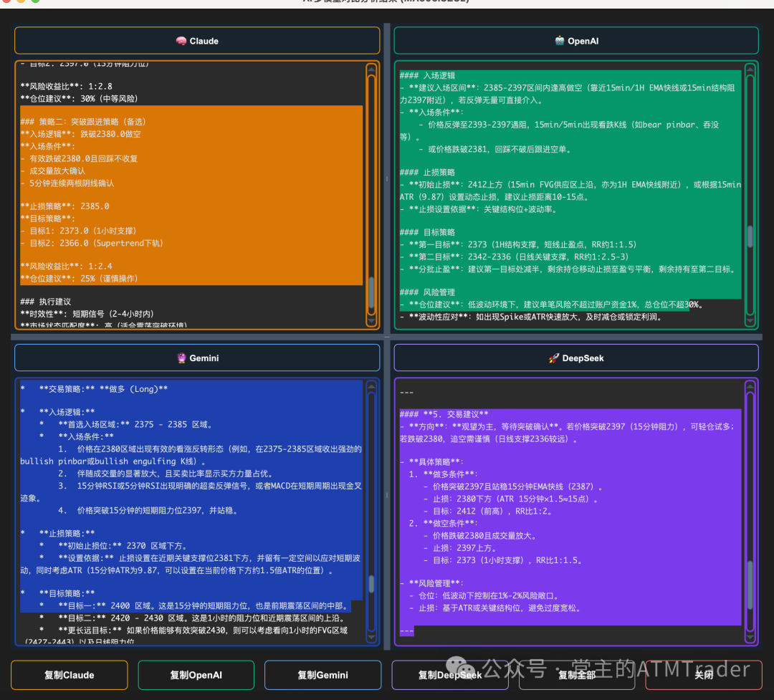Grab the Claude panel scrollbar thumb
Image resolution: width=774 pixels, height=700 pixels.
pyautogui.click(x=371, y=292)
